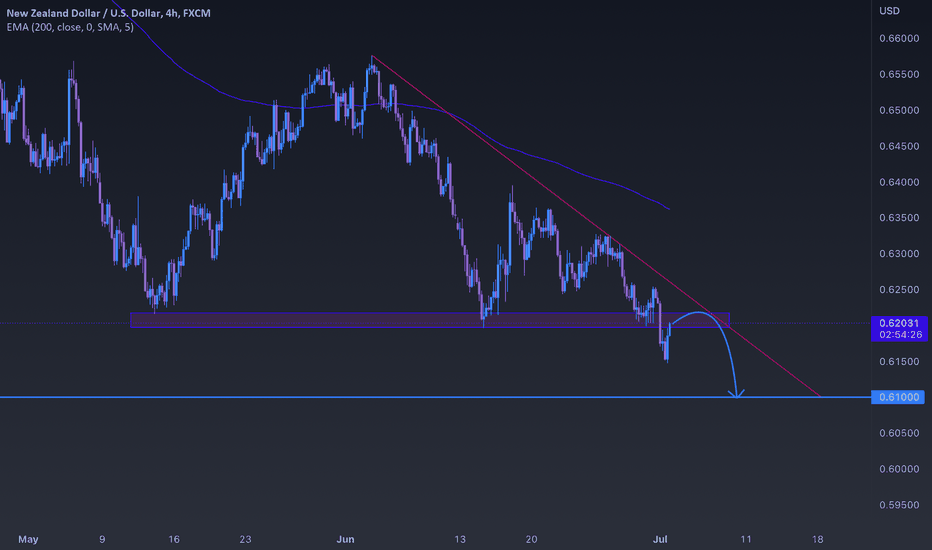Select the EMA (200, close, 0, SMA, 5) indicator label
The width and height of the screenshot is (932, 550).
(x=70, y=27)
